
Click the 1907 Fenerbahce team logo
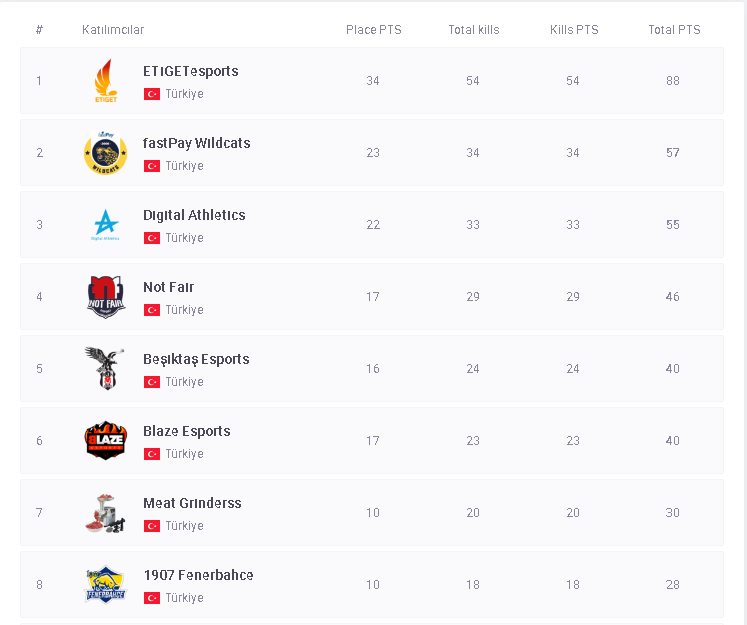pos(105,585)
